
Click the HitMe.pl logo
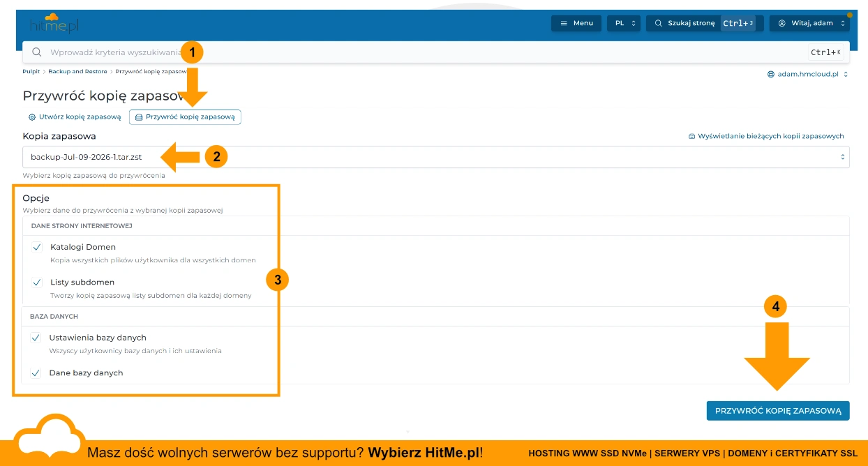tap(54, 23)
